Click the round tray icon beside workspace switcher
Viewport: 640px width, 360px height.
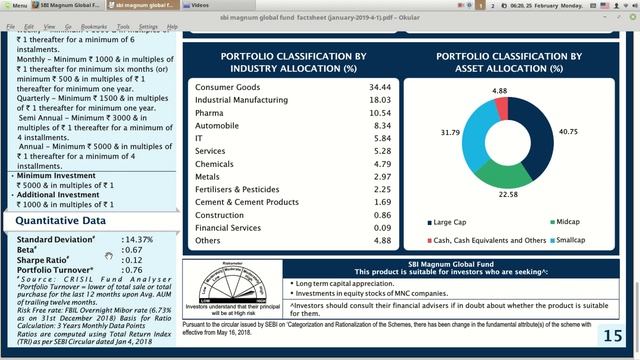(469, 5)
